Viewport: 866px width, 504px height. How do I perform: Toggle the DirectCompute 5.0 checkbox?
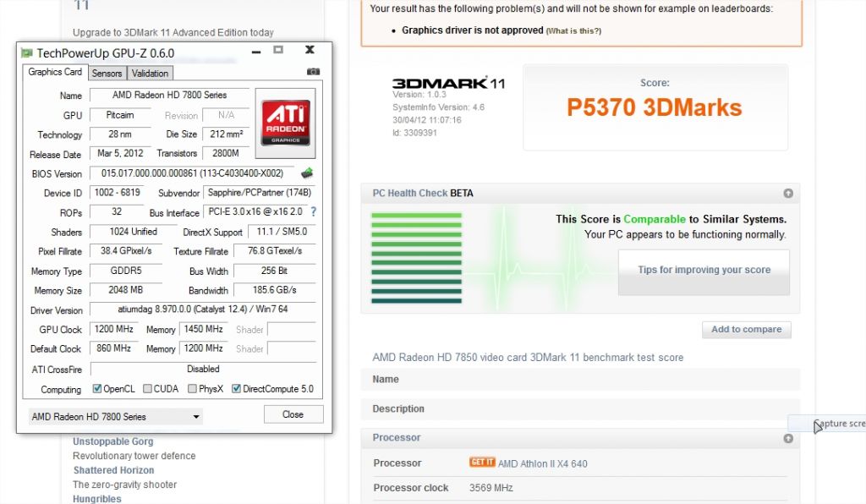coord(237,389)
